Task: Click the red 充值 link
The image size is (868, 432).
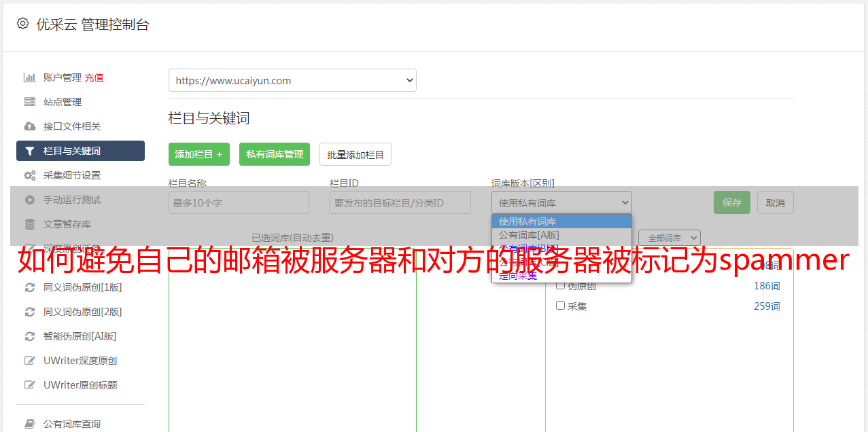Action: (94, 77)
